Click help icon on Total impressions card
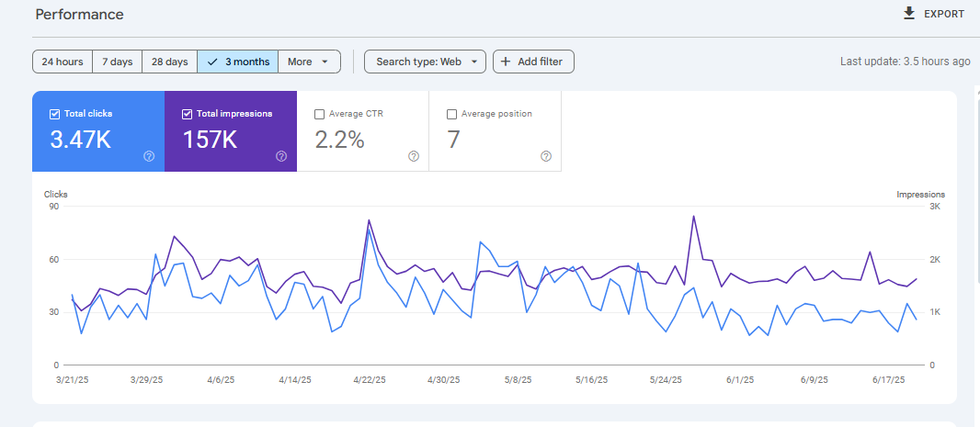 coord(281,156)
